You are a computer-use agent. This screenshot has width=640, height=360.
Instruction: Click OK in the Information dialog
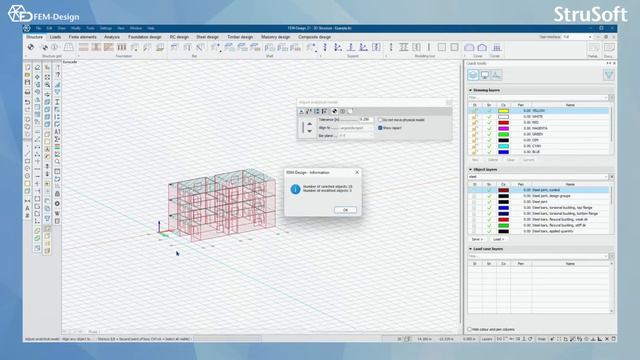[345, 210]
